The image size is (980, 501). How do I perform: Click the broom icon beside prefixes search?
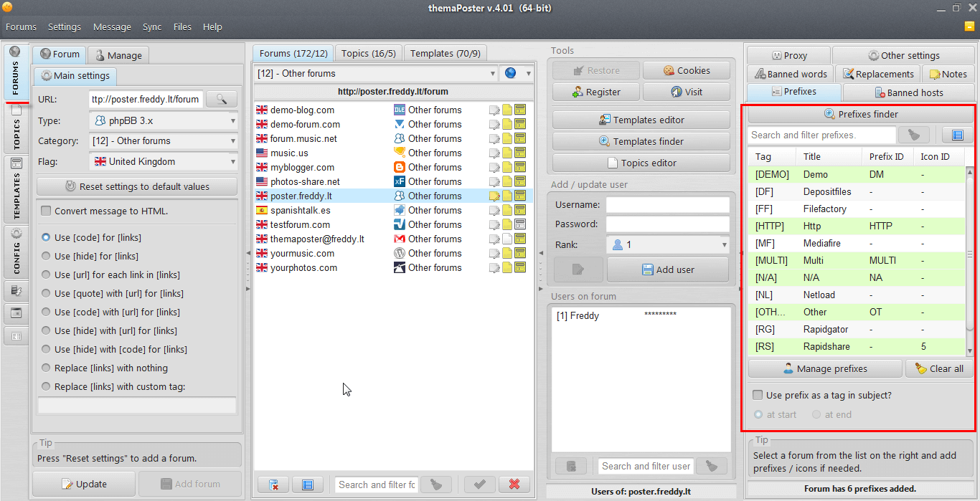913,135
